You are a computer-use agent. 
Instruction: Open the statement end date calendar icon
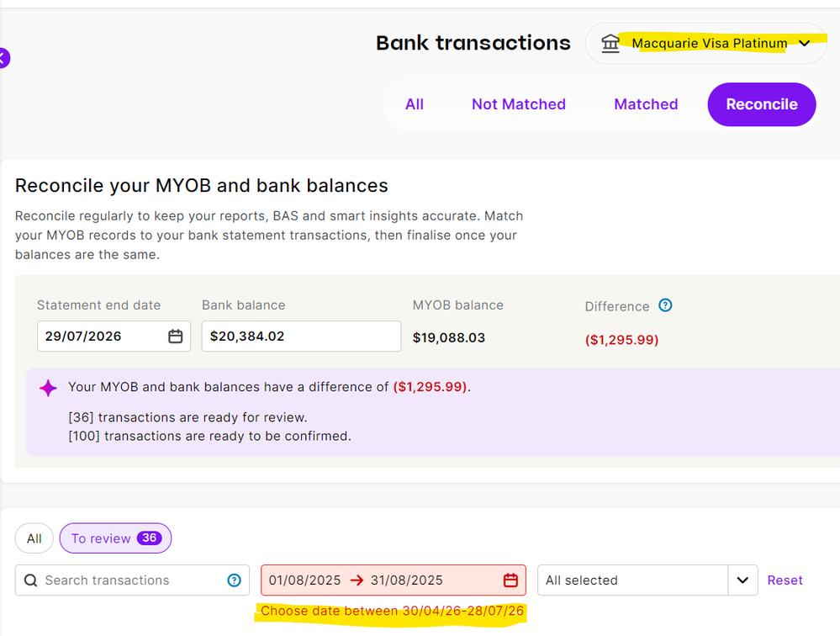click(175, 336)
